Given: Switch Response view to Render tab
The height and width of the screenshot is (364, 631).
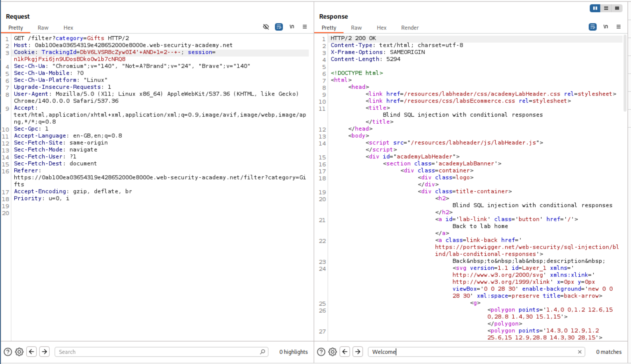Looking at the screenshot, I should pyautogui.click(x=409, y=28).
